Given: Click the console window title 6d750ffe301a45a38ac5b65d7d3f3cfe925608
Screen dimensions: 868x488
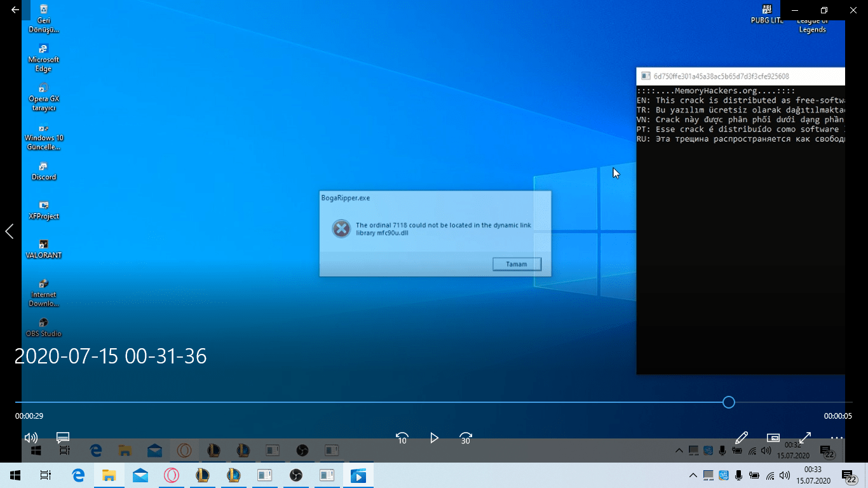Looking at the screenshot, I should pyautogui.click(x=721, y=76).
